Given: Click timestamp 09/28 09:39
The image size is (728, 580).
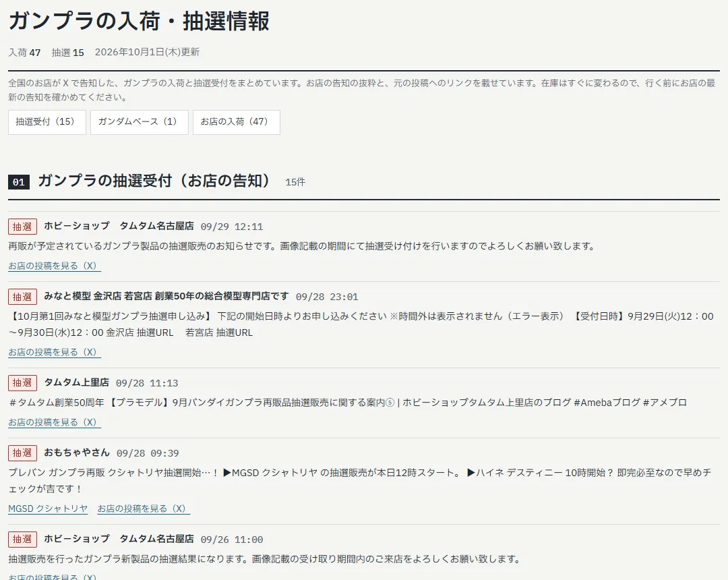Looking at the screenshot, I should (148, 453).
